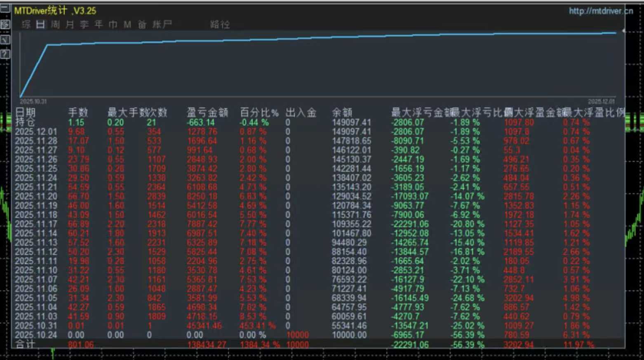Click the minimize icon left of the MTDriver title
This screenshot has width=644, height=360.
click(5, 8)
